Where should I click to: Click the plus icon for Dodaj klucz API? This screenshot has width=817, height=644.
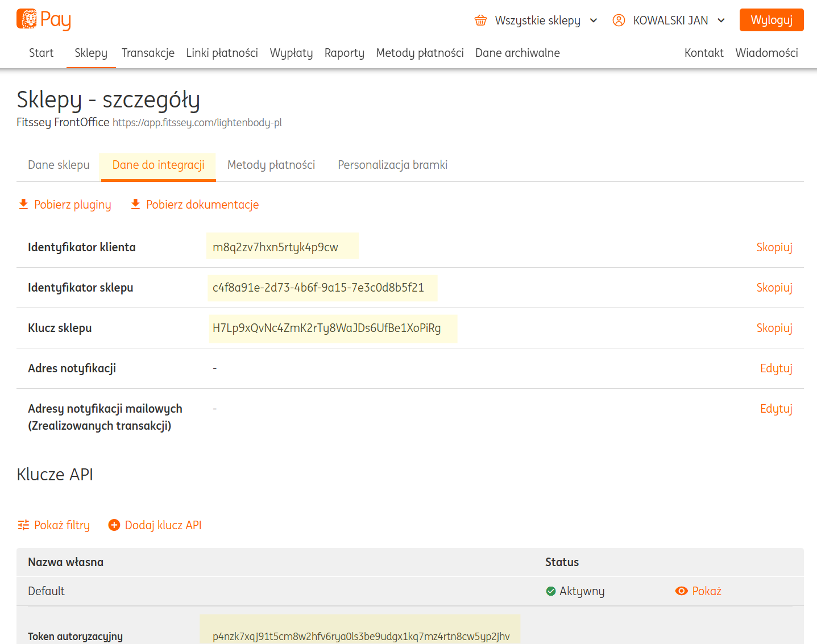pos(114,525)
